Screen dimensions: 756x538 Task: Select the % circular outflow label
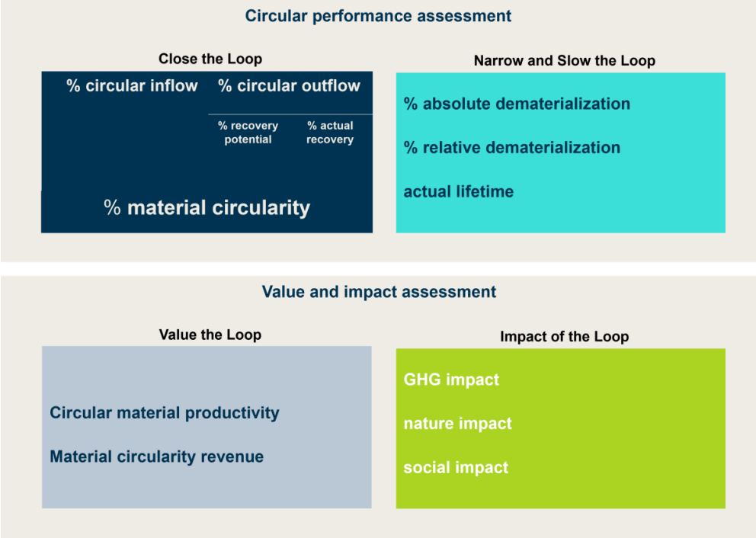click(289, 86)
